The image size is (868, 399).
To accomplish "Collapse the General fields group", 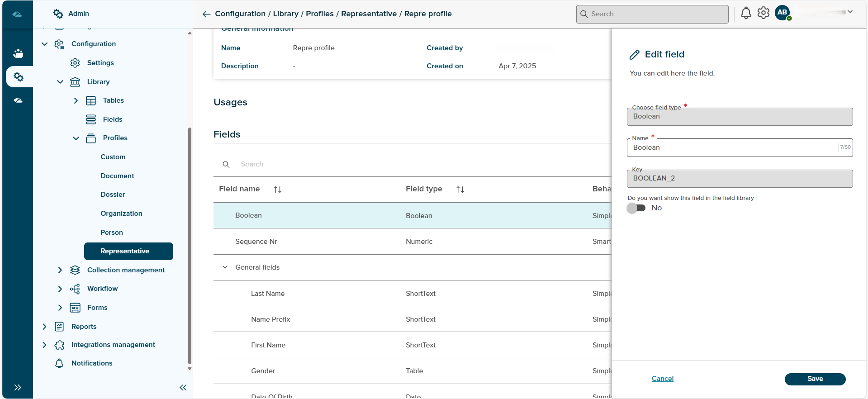I will click(x=225, y=267).
